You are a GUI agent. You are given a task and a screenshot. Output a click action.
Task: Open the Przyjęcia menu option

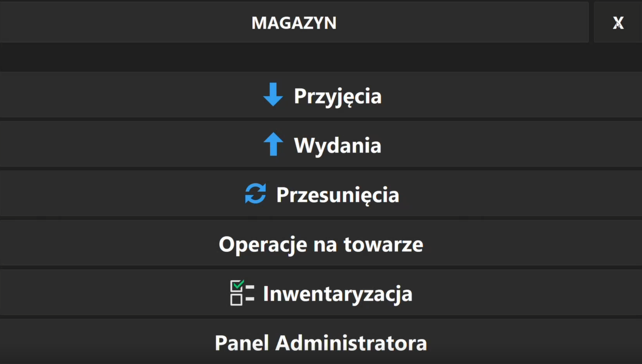tap(338, 96)
